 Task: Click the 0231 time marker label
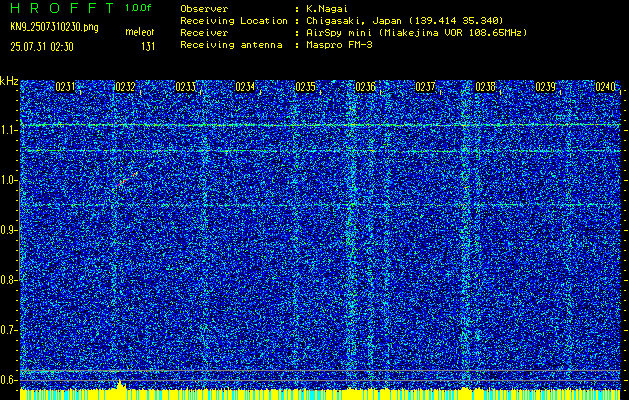click(65, 87)
